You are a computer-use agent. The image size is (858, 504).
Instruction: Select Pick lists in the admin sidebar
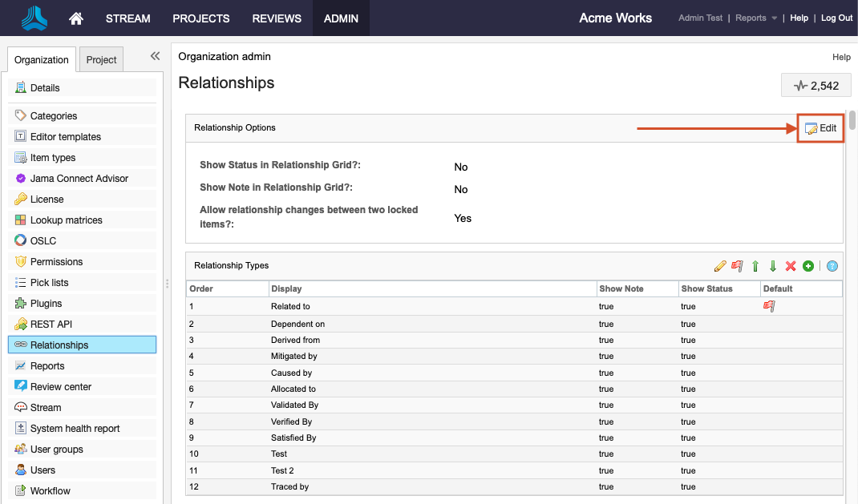tap(49, 283)
